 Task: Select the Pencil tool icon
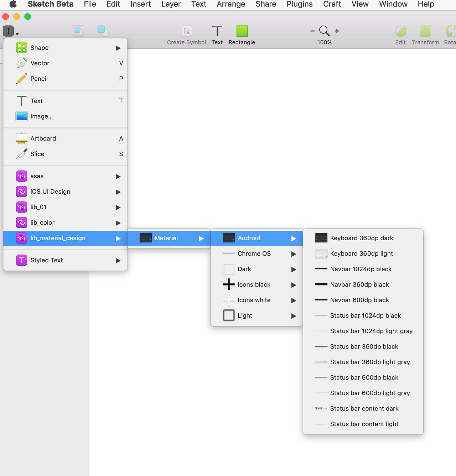22,79
